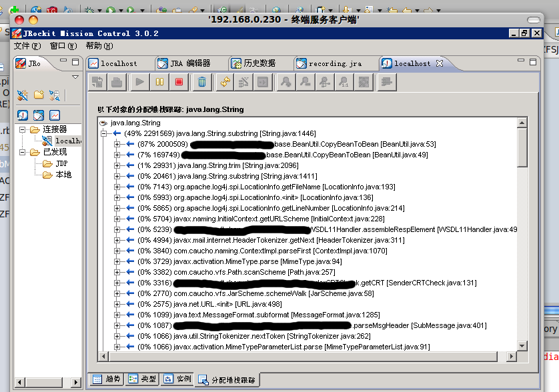
Task: Open the 帮助(H) menu
Action: pyautogui.click(x=99, y=46)
